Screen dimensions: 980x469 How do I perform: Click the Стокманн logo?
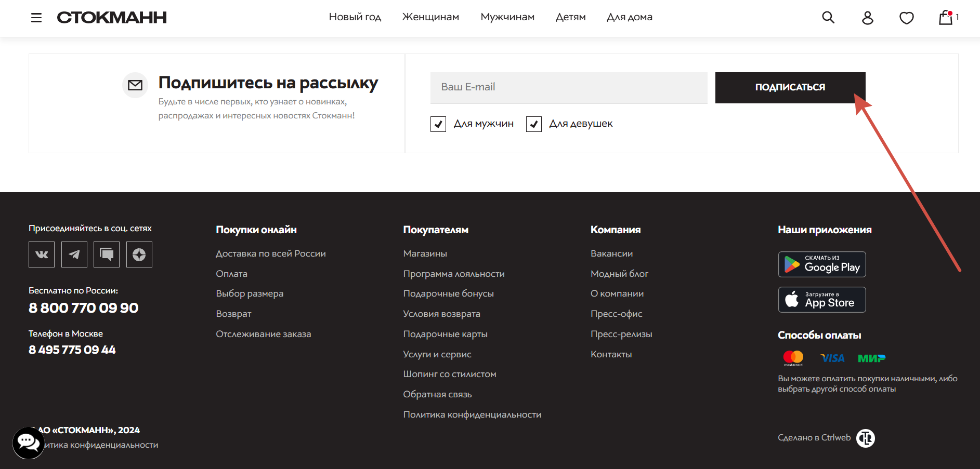[112, 18]
